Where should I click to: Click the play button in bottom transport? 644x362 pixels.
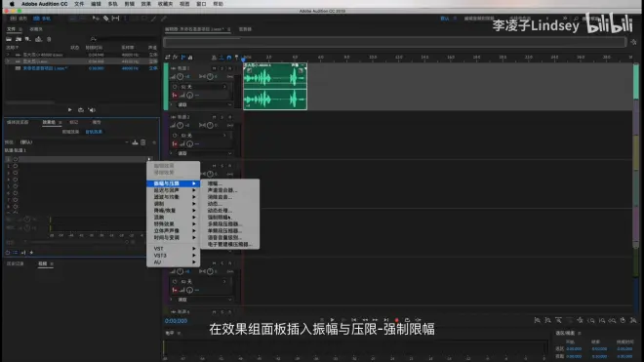tap(333, 320)
